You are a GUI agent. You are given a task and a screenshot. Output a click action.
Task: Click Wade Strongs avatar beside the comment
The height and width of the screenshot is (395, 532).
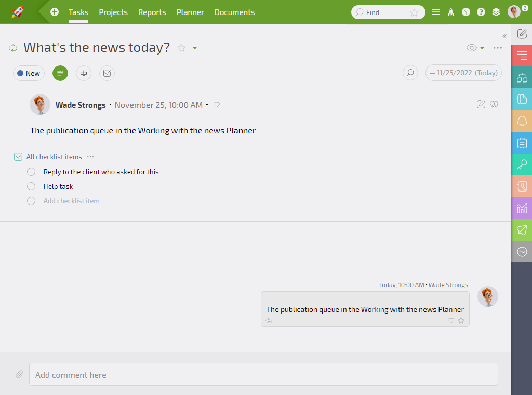coord(488,296)
